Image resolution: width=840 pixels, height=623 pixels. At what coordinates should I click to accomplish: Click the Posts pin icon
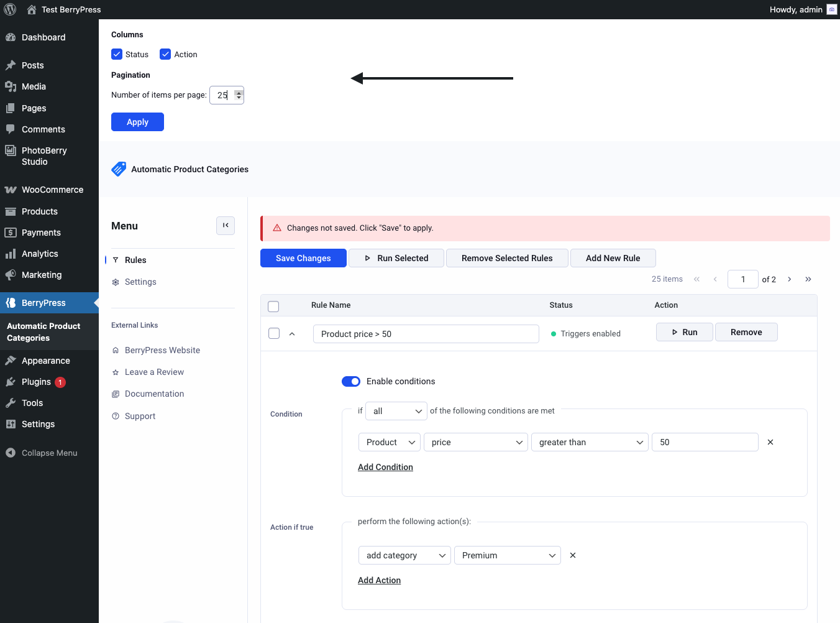pyautogui.click(x=11, y=65)
